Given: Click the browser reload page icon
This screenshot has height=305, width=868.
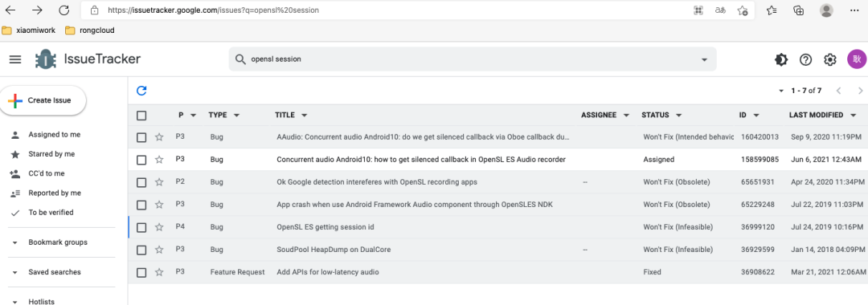Looking at the screenshot, I should (64, 10).
